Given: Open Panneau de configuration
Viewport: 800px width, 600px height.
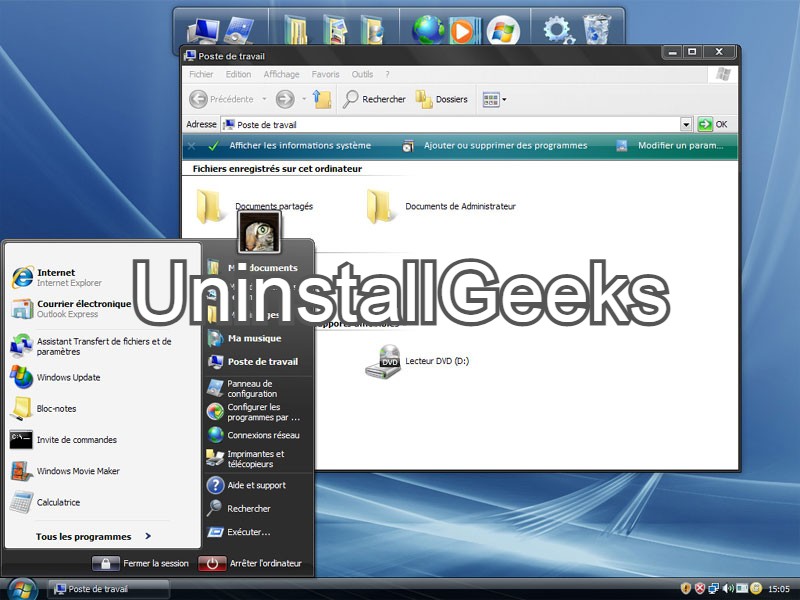Looking at the screenshot, I should click(x=243, y=389).
